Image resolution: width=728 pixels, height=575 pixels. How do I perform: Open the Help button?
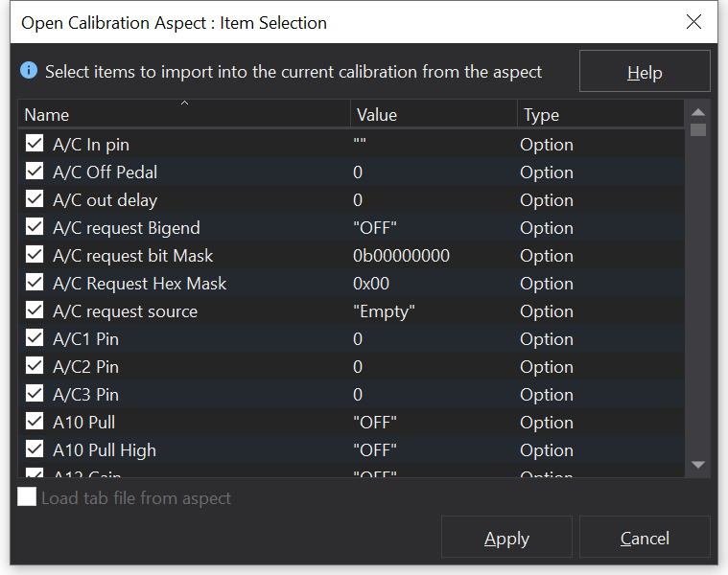click(x=645, y=72)
